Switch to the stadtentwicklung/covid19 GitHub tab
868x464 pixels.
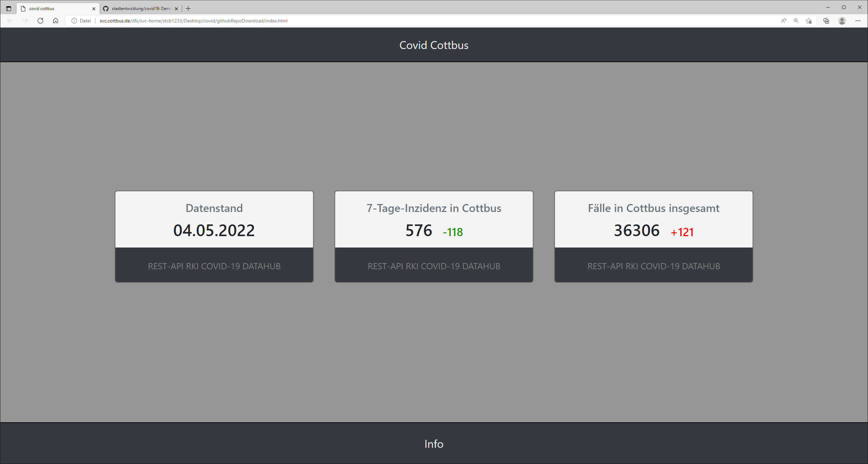point(141,9)
